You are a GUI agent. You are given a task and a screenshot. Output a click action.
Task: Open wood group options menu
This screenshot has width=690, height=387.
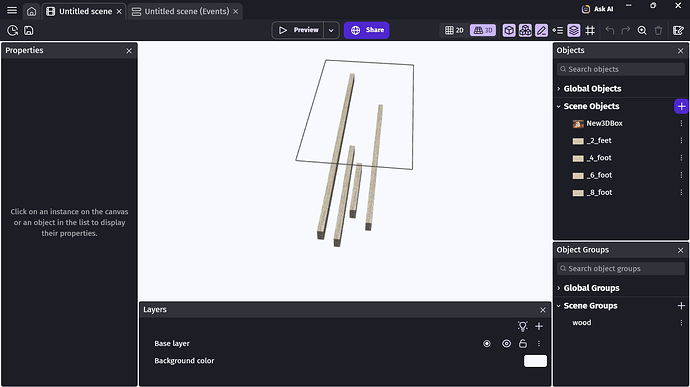(x=681, y=323)
